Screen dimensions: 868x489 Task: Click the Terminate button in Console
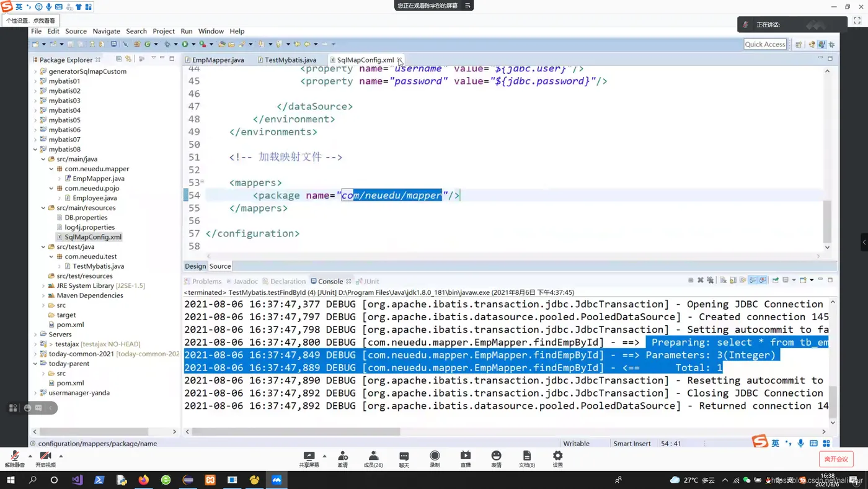691,280
